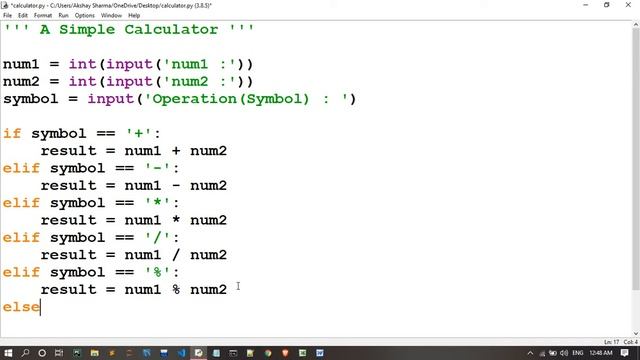Click the '/' string in elif condition

click(157, 238)
